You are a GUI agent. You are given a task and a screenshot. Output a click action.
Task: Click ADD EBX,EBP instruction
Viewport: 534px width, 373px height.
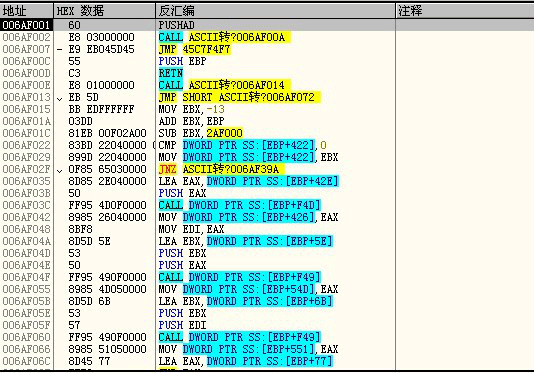tap(191, 121)
